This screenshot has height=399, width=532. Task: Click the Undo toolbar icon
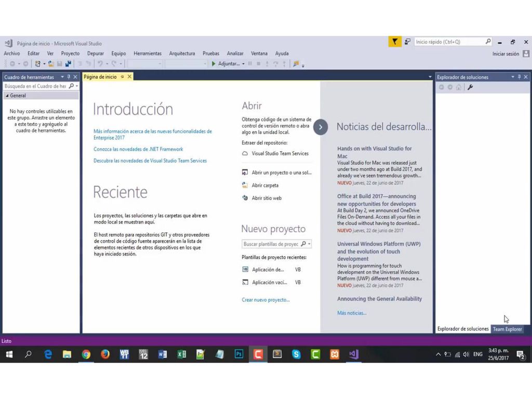point(100,64)
